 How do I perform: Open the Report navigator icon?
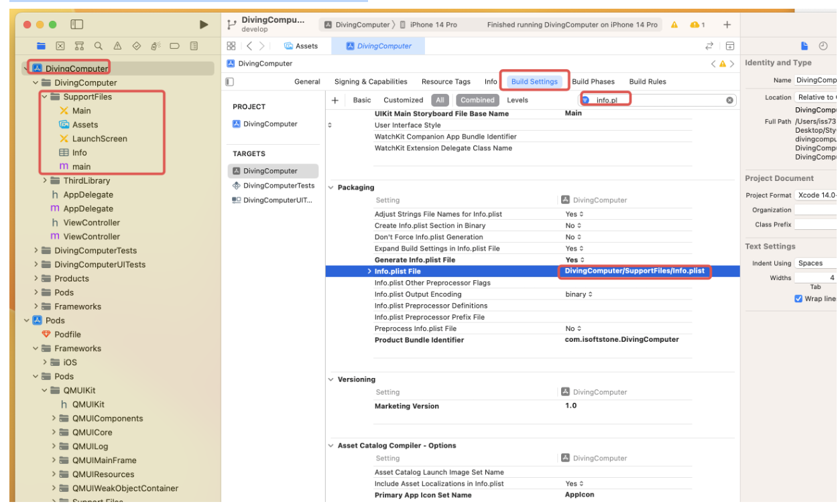click(194, 46)
